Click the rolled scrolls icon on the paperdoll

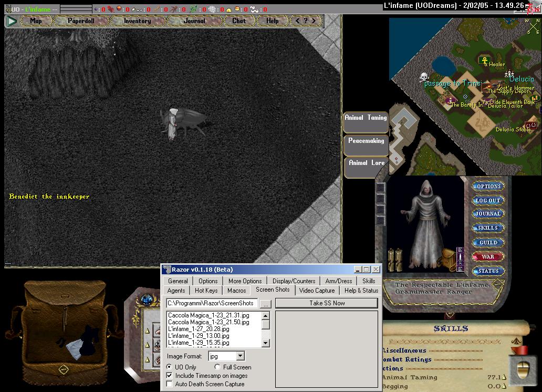pos(396,260)
